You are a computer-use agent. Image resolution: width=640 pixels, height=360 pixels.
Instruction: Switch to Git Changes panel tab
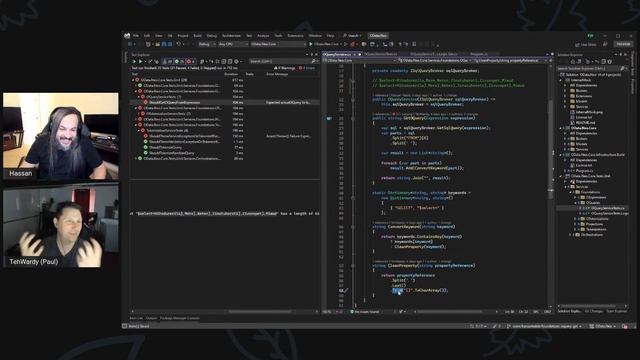click(594, 311)
